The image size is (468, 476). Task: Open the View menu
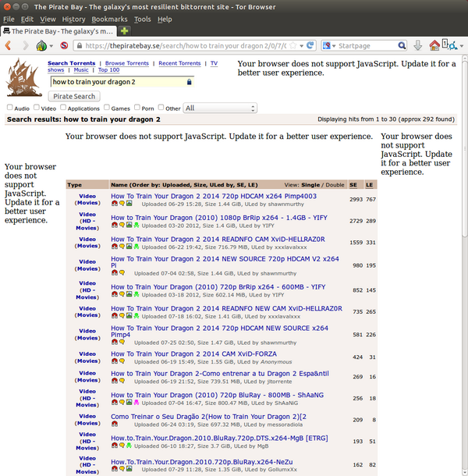pos(48,20)
